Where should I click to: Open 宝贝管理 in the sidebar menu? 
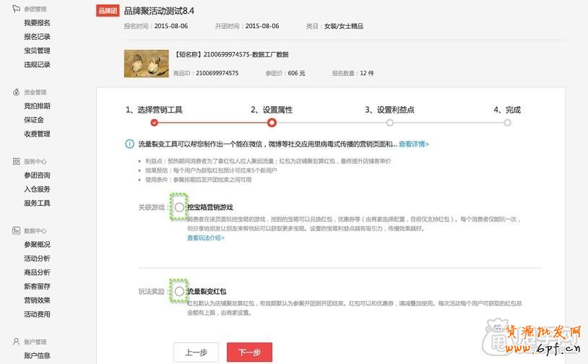click(x=37, y=51)
